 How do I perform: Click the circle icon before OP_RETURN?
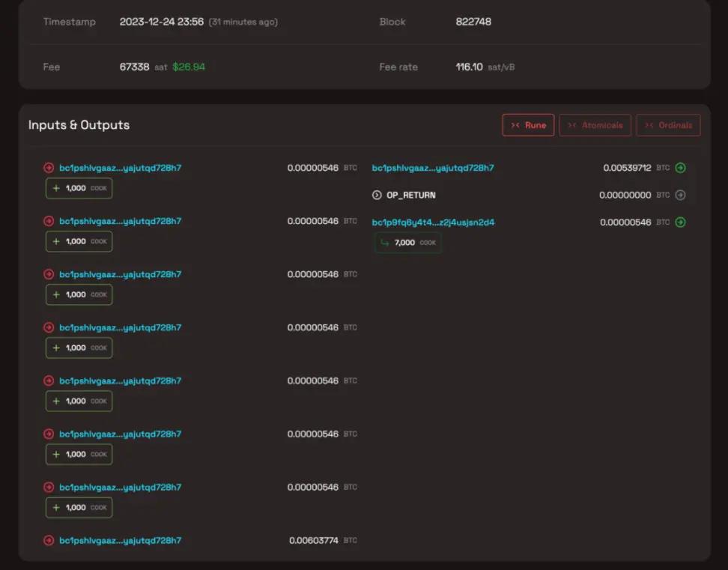click(x=377, y=195)
